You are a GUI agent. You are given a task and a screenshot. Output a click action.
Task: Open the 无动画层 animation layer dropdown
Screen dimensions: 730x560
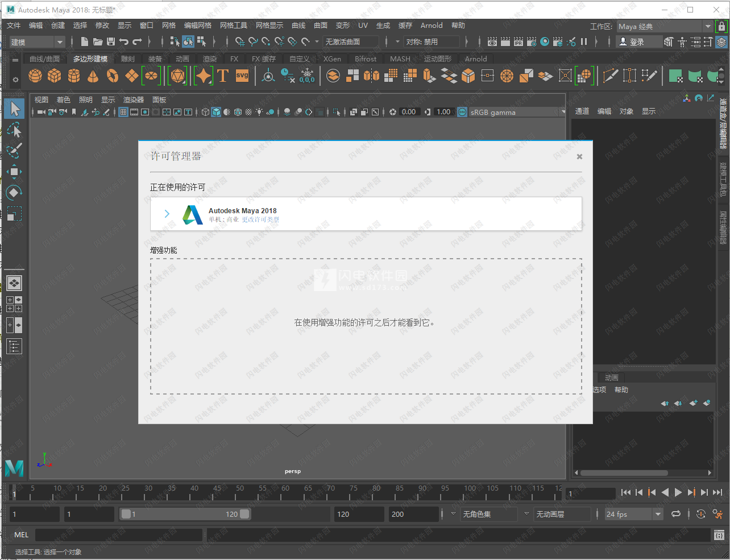(562, 514)
